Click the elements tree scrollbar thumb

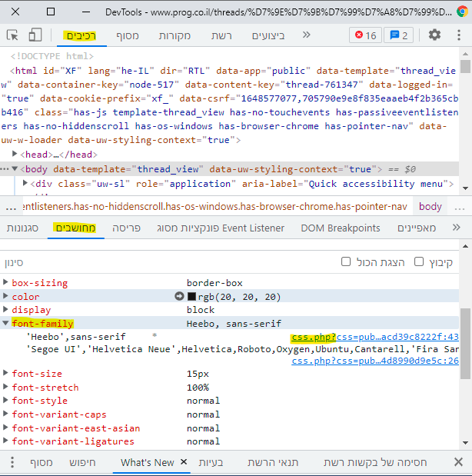pyautogui.click(x=465, y=66)
